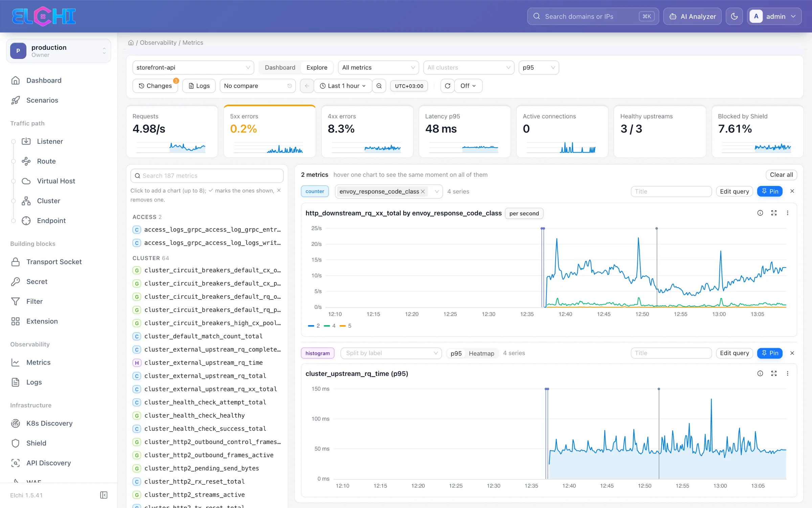Expand http_downstream_rq_xx_total chart fullscreen
Image resolution: width=812 pixels, height=508 pixels.
point(774,213)
